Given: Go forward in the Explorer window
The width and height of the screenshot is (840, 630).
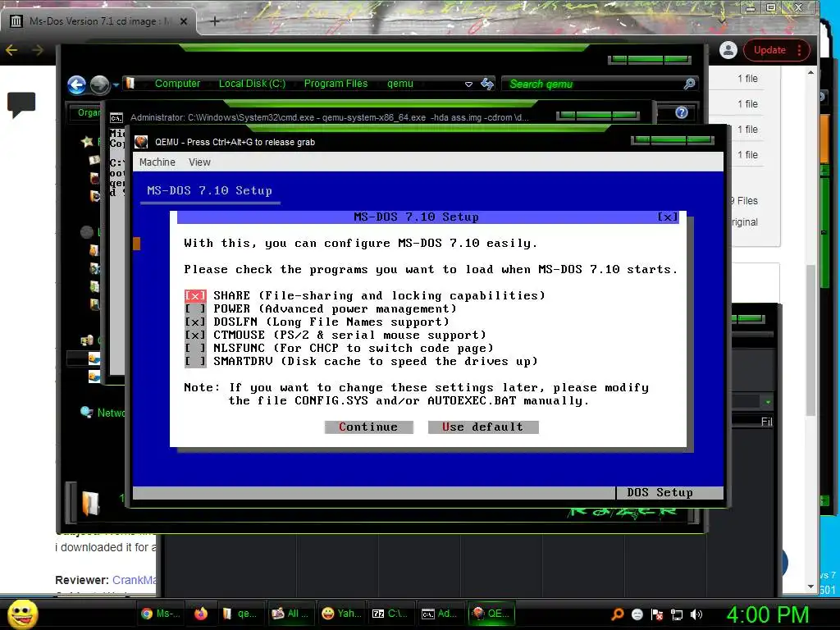Looking at the screenshot, I should coord(99,84).
